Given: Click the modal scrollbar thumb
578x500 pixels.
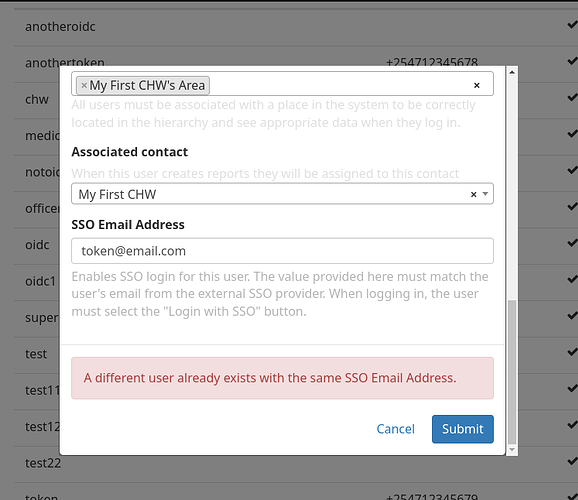Looking at the screenshot, I should point(512,372).
